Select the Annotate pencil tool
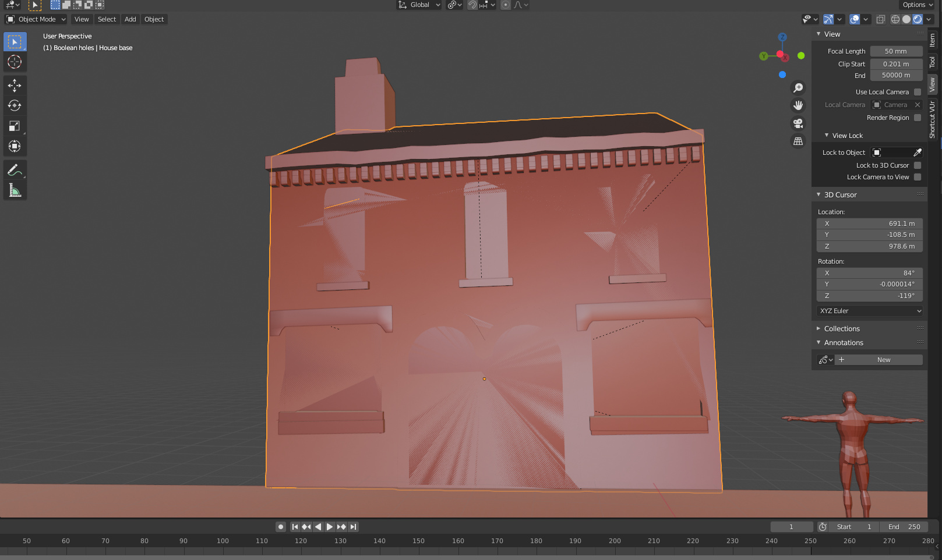This screenshot has height=560, width=942. tap(15, 170)
